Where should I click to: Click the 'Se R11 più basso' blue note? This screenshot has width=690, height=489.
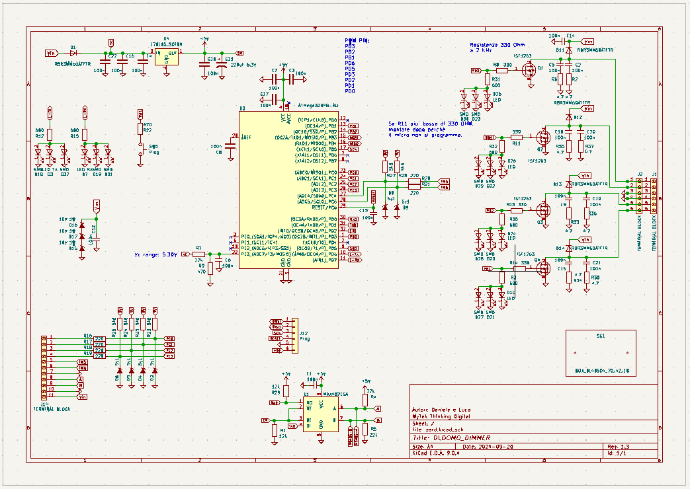(430, 129)
